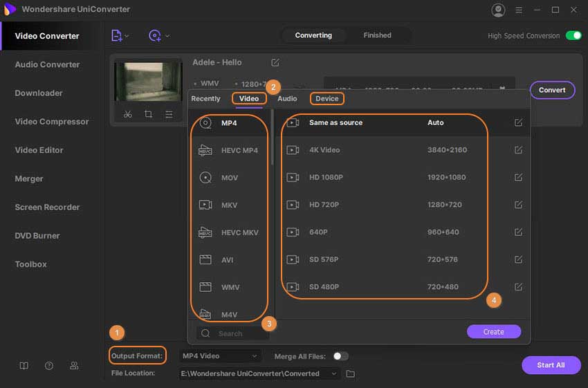The height and width of the screenshot is (388, 588).
Task: Choose SD 480P resolution preset
Action: pyautogui.click(x=403, y=287)
